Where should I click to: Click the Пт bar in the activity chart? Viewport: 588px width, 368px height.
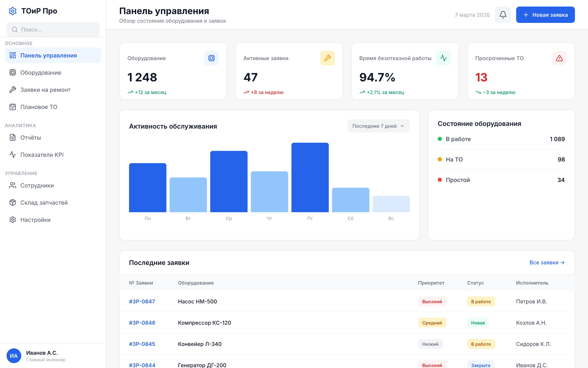coord(310,177)
